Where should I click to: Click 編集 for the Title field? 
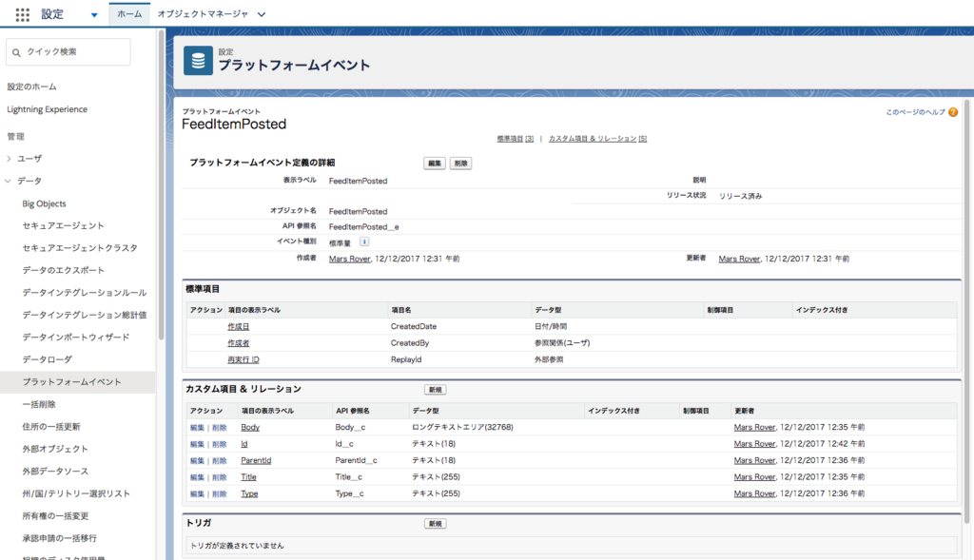pyautogui.click(x=197, y=477)
